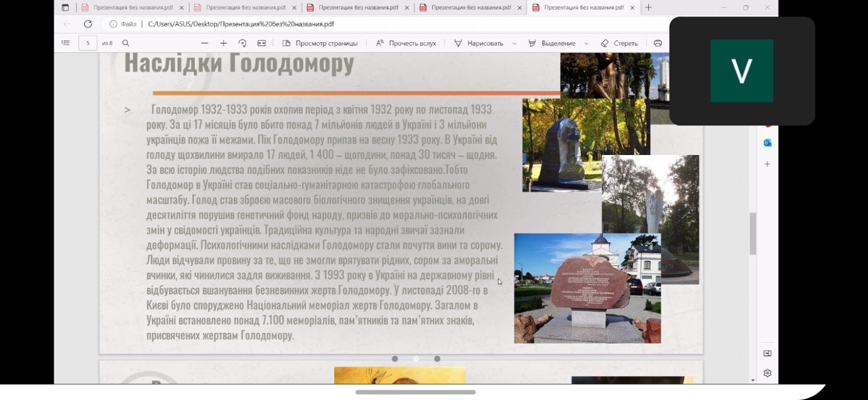Click the vertical scrollbar thumb
The height and width of the screenshot is (400, 868).
click(x=752, y=233)
